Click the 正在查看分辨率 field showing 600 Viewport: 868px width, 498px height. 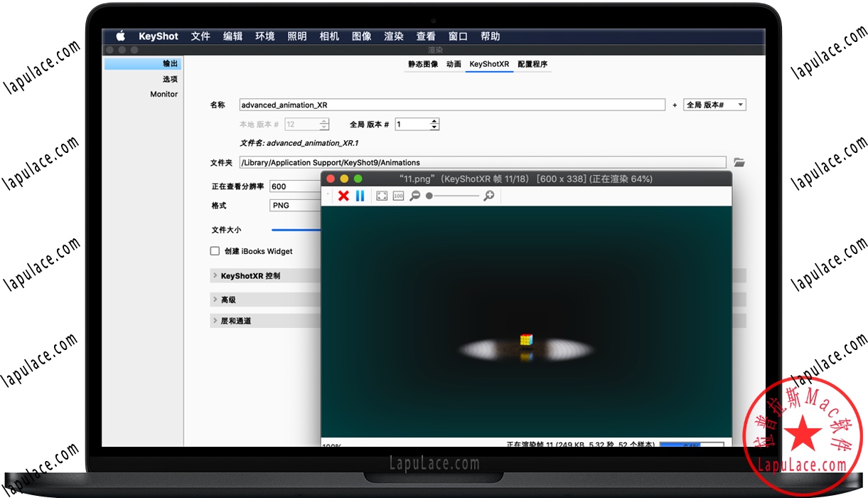click(x=295, y=186)
